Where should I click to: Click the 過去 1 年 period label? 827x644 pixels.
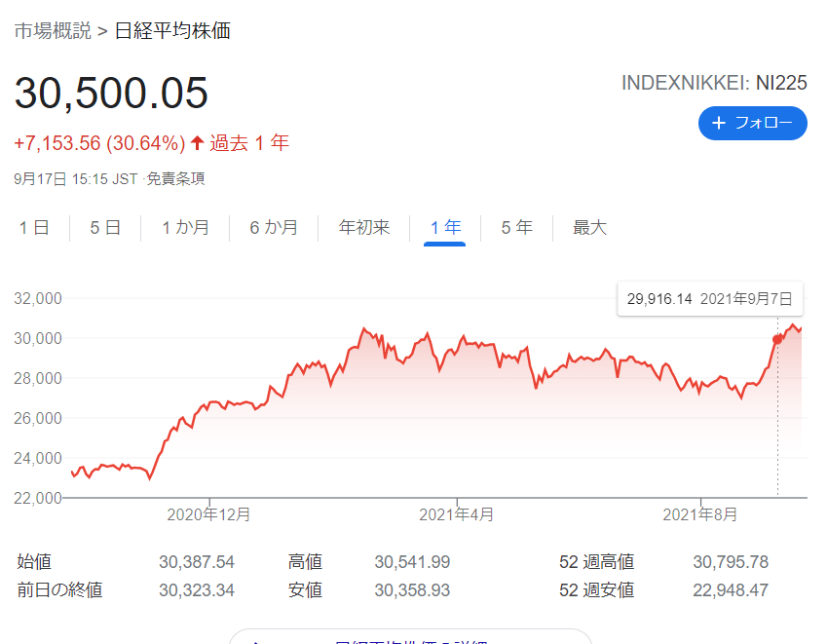[249, 143]
